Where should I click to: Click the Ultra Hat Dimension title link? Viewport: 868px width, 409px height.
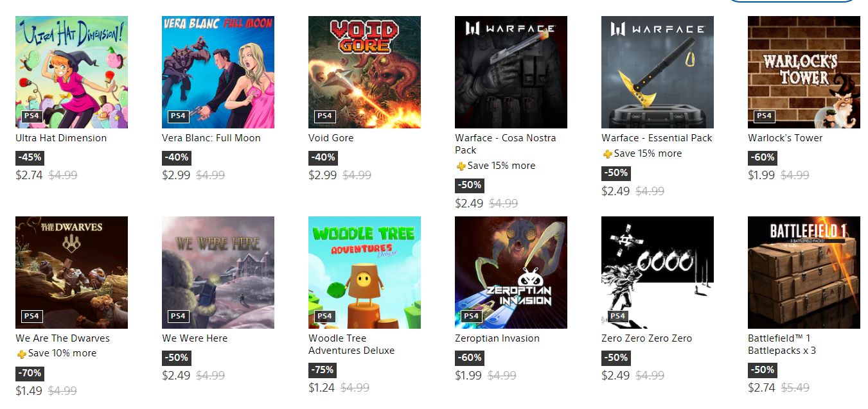tap(61, 138)
